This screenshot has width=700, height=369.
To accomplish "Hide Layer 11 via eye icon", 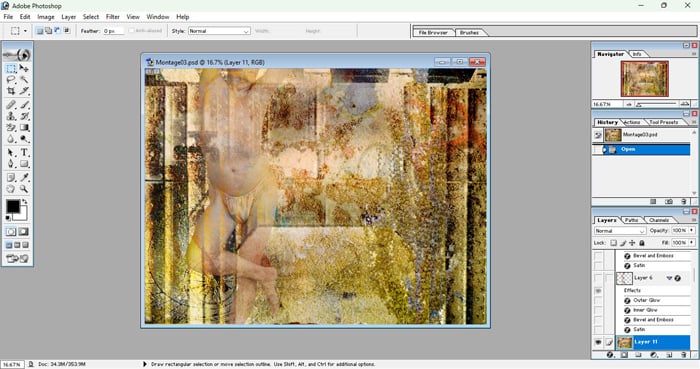I will [598, 342].
